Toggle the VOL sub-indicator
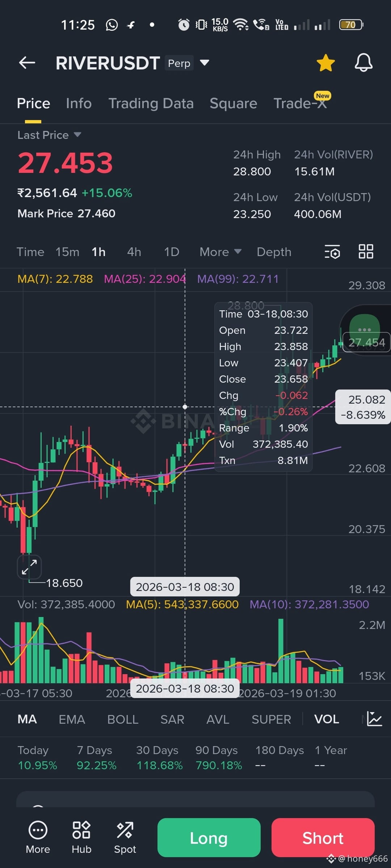This screenshot has height=868, width=391. 327,719
